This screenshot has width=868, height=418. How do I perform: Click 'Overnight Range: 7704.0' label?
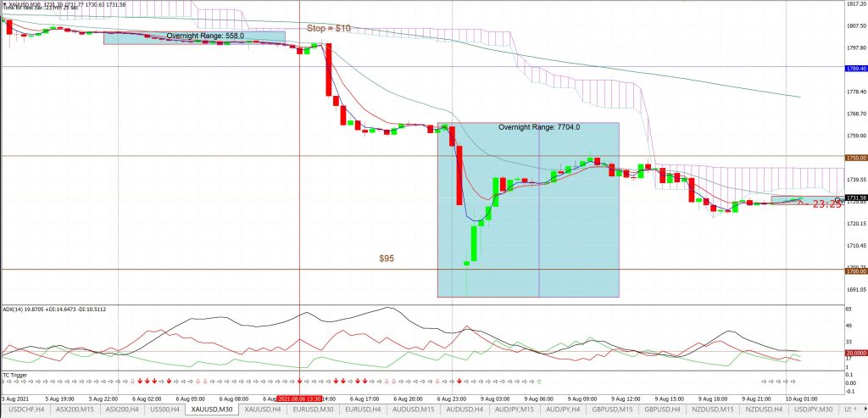tap(539, 127)
